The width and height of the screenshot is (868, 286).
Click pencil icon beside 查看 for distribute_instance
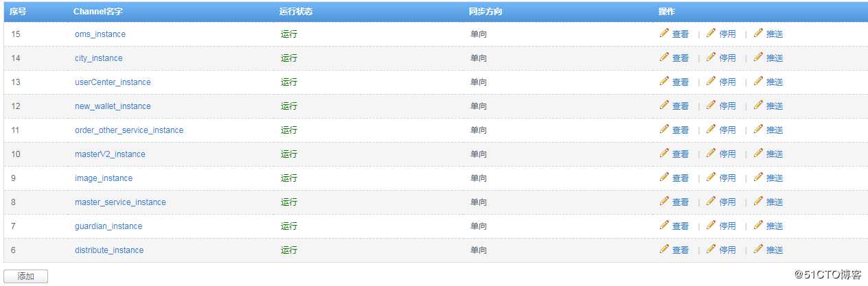[664, 249]
